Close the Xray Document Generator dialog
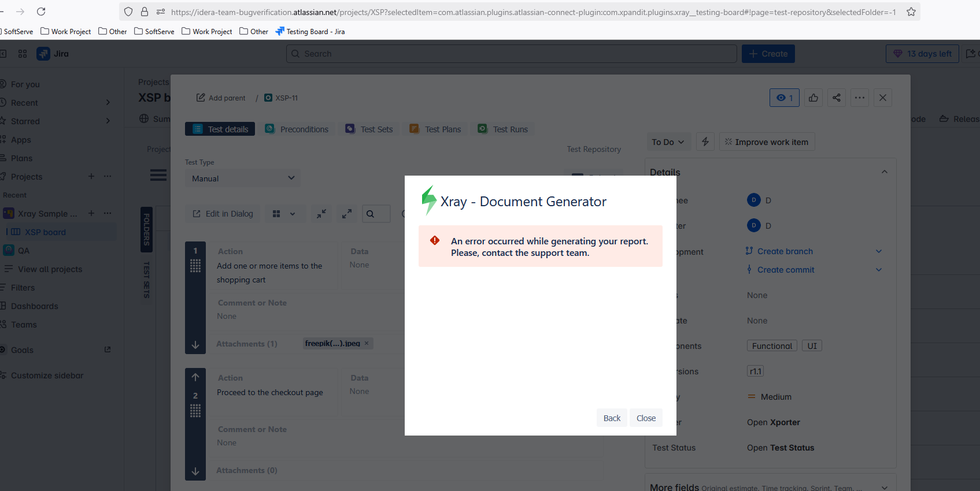 (x=646, y=418)
